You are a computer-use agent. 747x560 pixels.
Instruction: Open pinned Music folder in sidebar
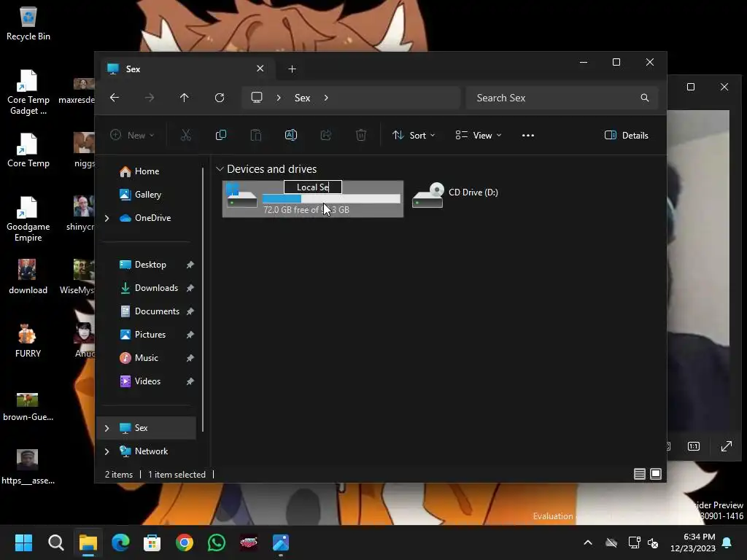[x=146, y=358]
